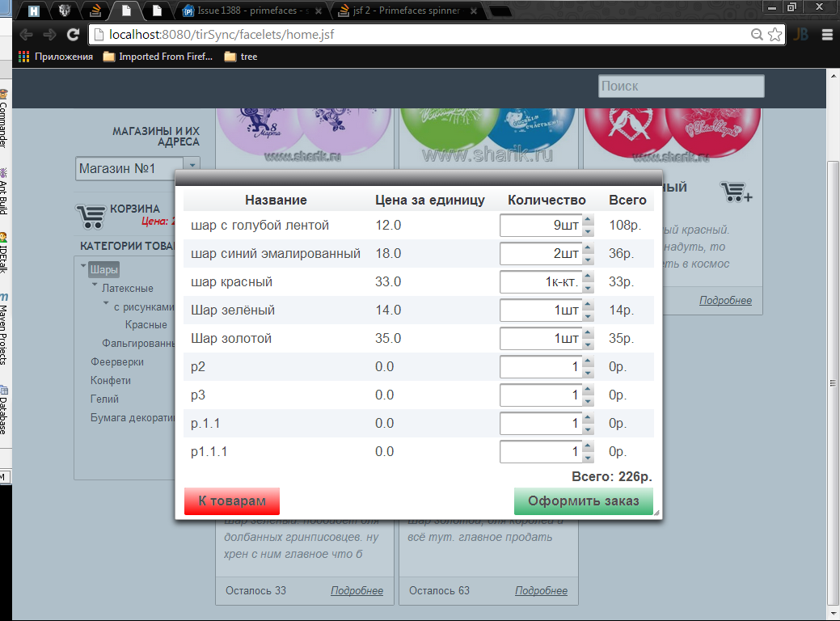Collapse the Шары tree node
Viewport: 840px width, 621px height.
(83, 265)
